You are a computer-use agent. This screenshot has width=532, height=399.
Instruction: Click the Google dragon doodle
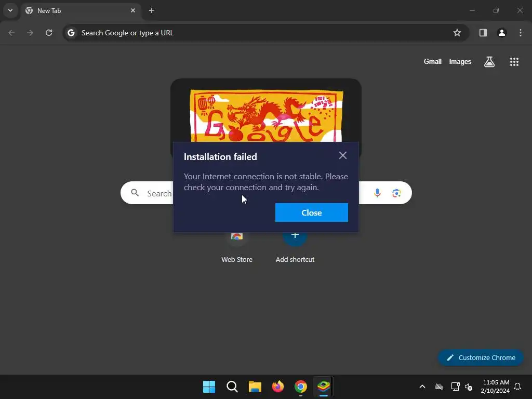pyautogui.click(x=267, y=115)
